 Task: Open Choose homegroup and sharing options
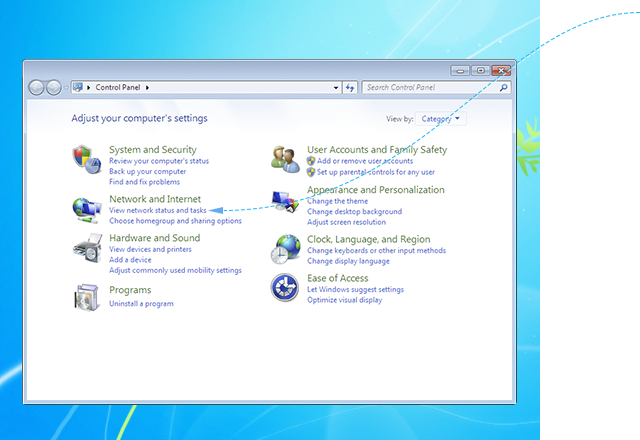pyautogui.click(x=175, y=221)
